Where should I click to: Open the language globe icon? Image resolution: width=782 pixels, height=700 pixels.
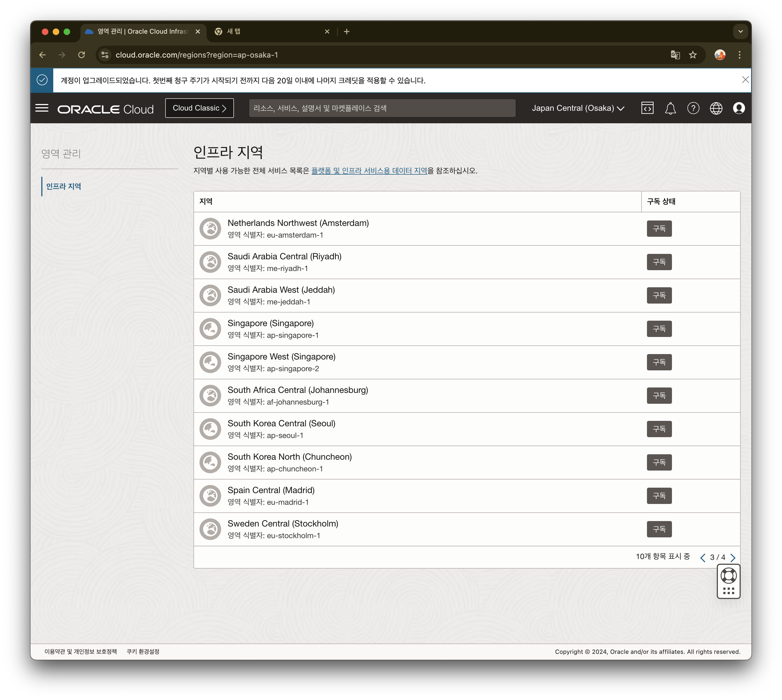click(716, 108)
